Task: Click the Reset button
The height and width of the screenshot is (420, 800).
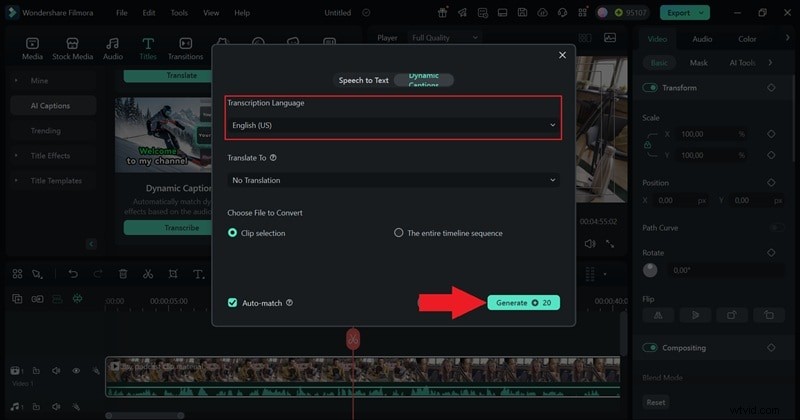Action: click(x=656, y=402)
